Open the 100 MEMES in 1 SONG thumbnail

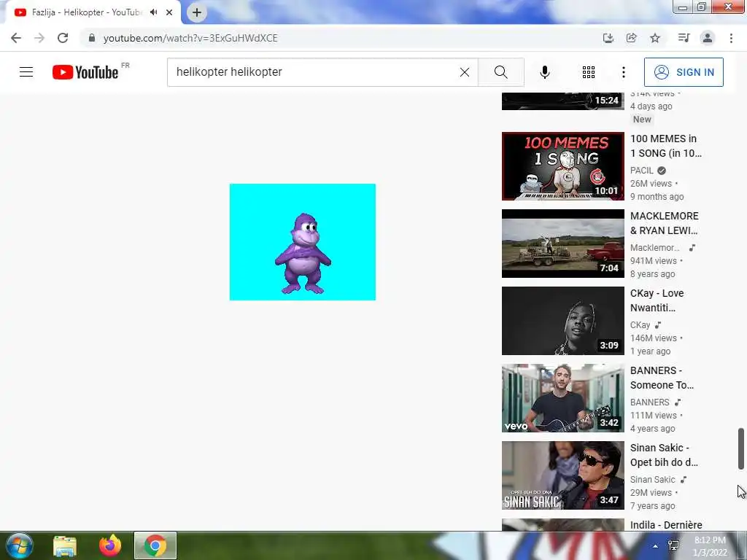pyautogui.click(x=562, y=166)
